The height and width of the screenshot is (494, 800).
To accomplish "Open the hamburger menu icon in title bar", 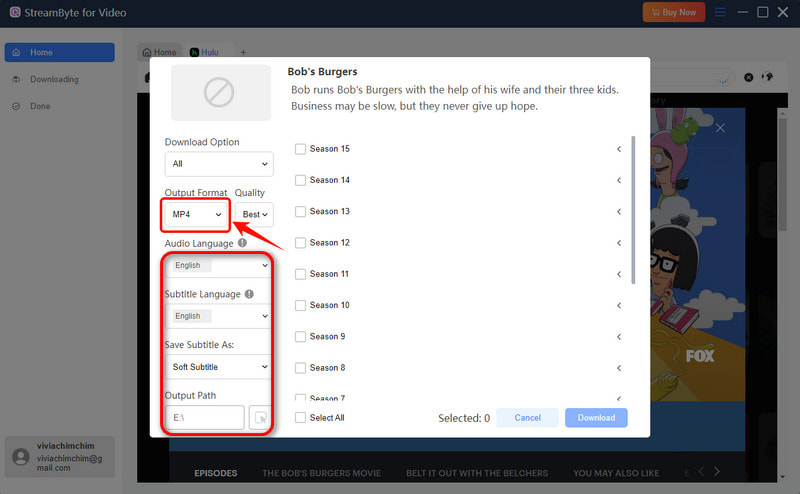I will 720,12.
